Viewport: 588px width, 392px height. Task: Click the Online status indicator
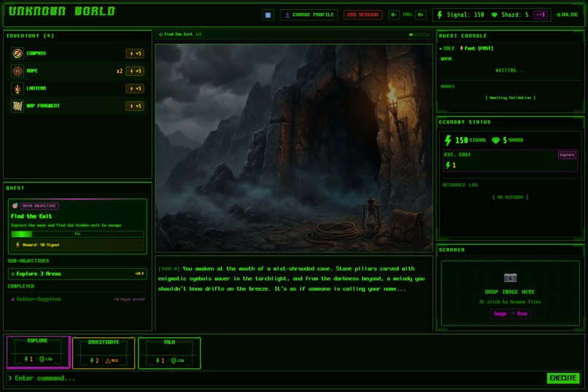coord(568,15)
